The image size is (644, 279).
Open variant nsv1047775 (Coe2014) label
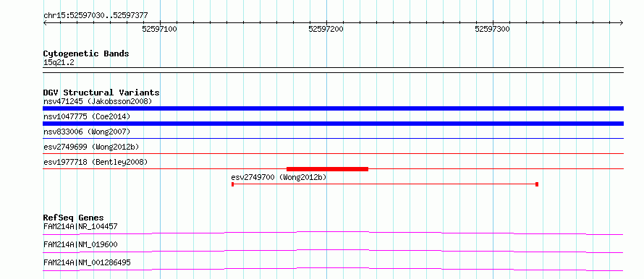pos(87,116)
